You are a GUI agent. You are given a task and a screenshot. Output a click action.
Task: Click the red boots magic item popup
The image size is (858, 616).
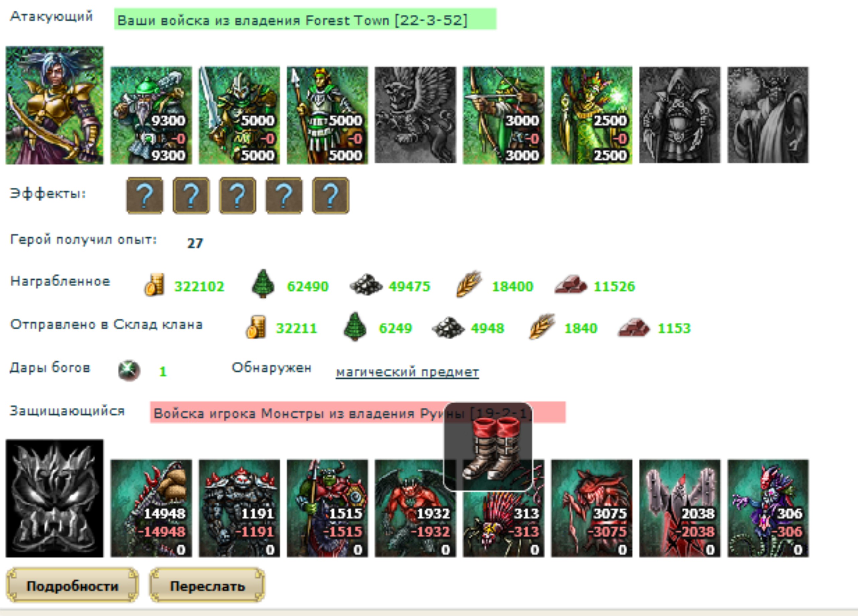tap(488, 447)
